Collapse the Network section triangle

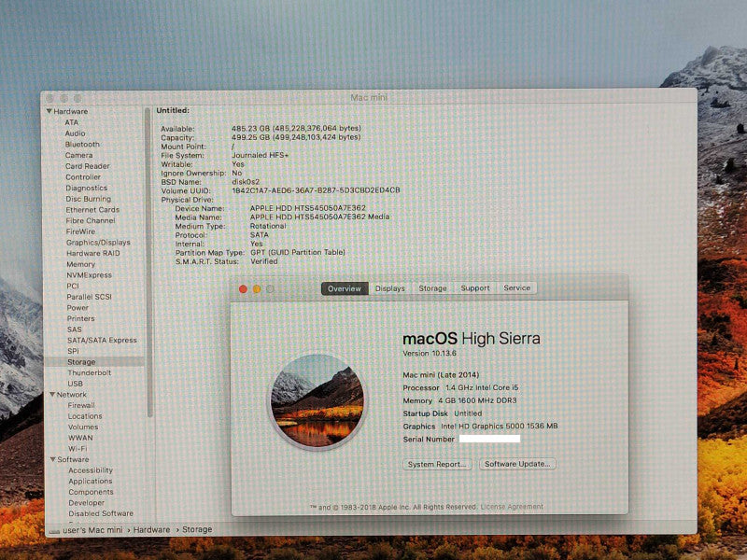pos(52,394)
